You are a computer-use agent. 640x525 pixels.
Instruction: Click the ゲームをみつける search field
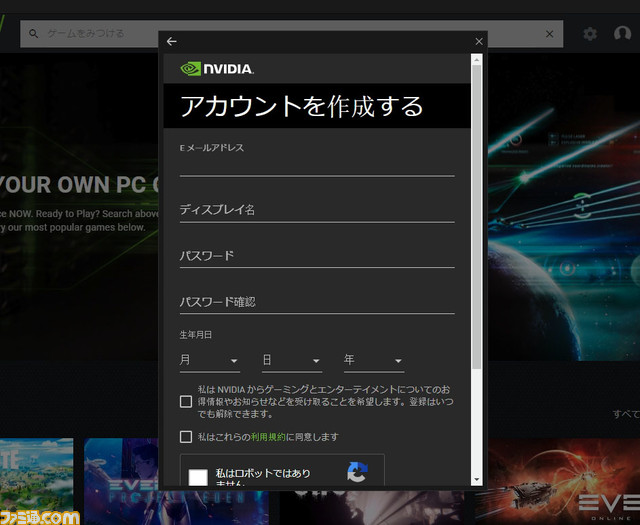pos(290,33)
